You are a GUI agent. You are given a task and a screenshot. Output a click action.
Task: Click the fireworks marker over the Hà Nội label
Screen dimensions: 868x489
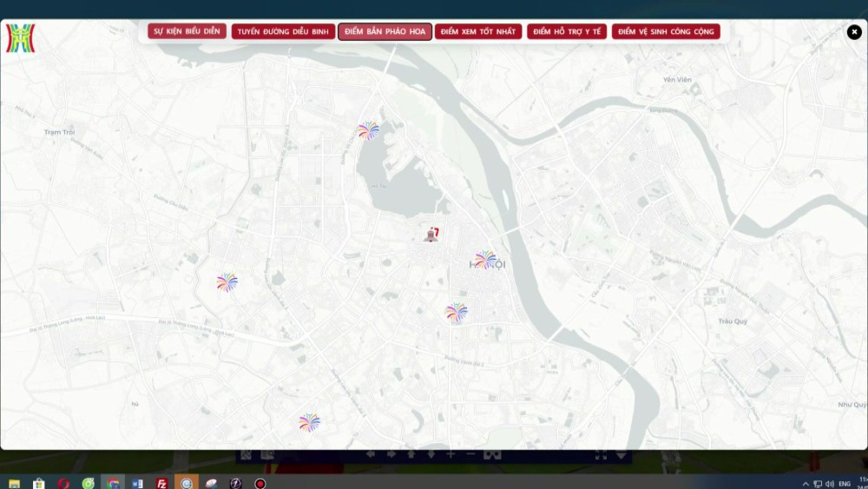click(486, 260)
